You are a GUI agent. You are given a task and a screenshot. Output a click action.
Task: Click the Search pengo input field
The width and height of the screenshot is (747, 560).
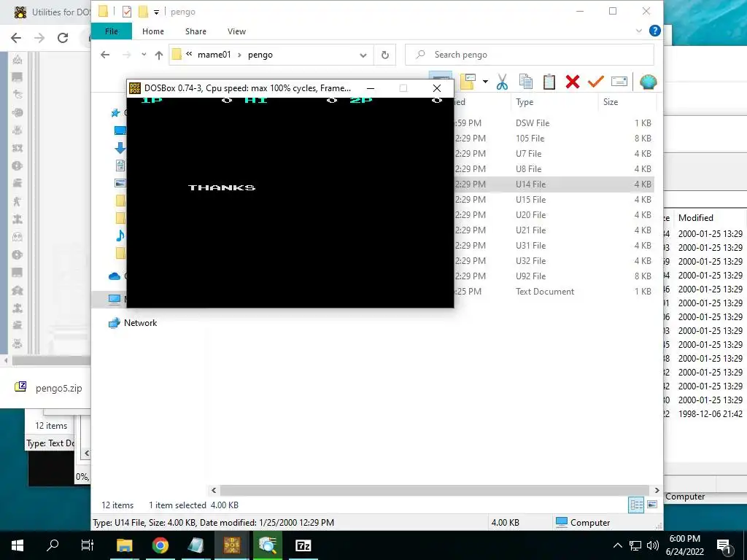pos(530,55)
